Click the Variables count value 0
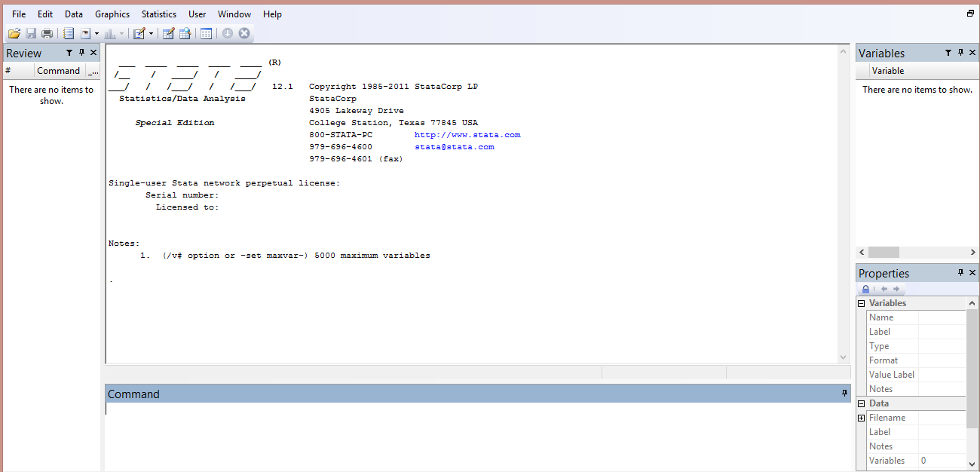Screen dimensions: 980x472 [x=923, y=461]
